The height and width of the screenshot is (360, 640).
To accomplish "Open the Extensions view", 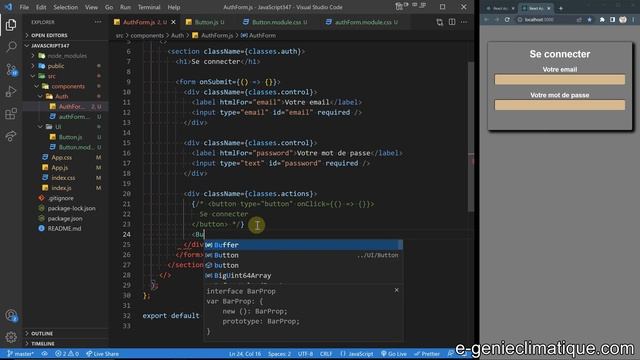I will click(11, 113).
